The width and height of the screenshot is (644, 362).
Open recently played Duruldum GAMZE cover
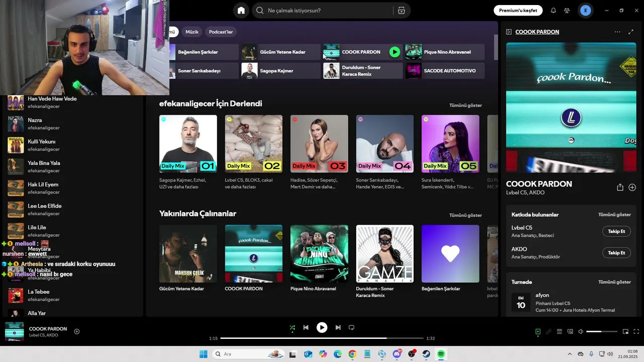(385, 253)
